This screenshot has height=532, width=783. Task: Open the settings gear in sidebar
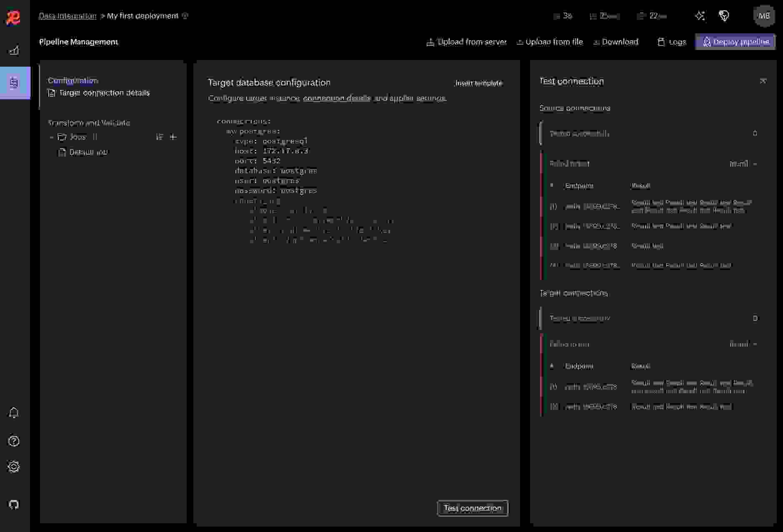(x=14, y=467)
